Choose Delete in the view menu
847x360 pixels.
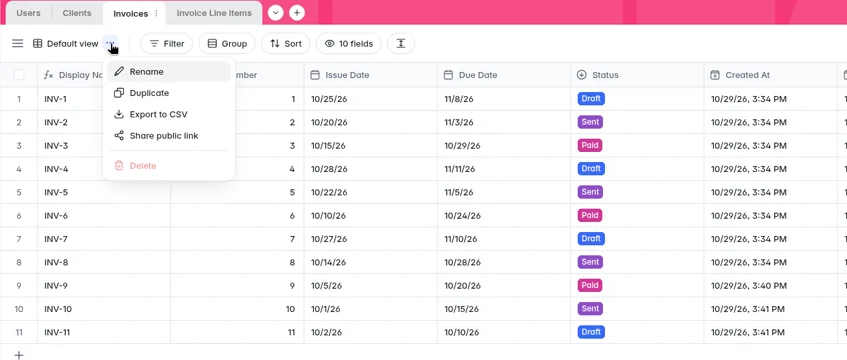point(169,166)
